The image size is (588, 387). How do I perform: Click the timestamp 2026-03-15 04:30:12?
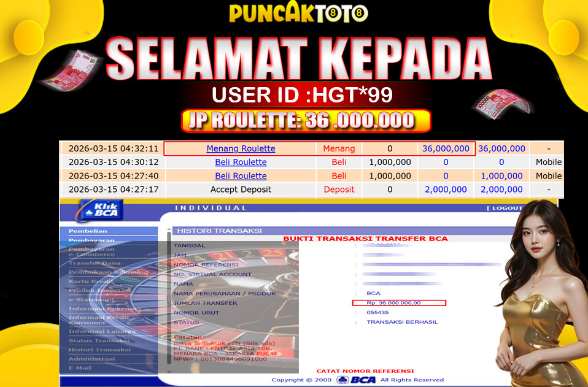(114, 162)
